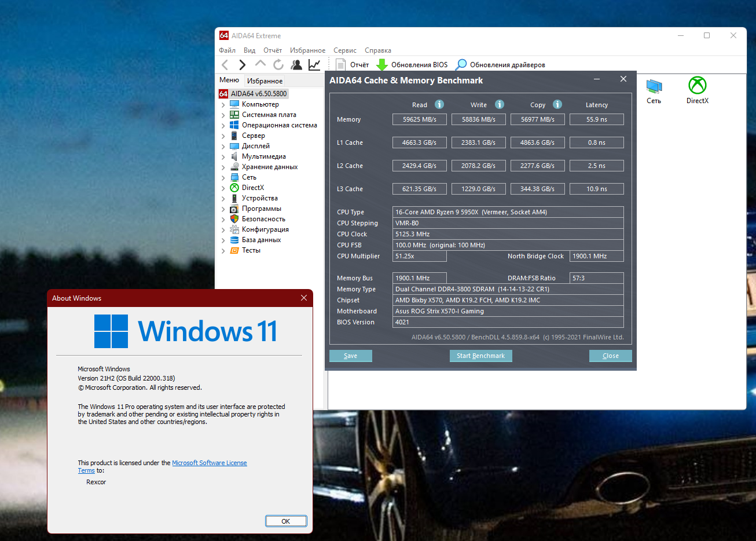Click the Write column info icon
The image size is (756, 541).
(500, 104)
